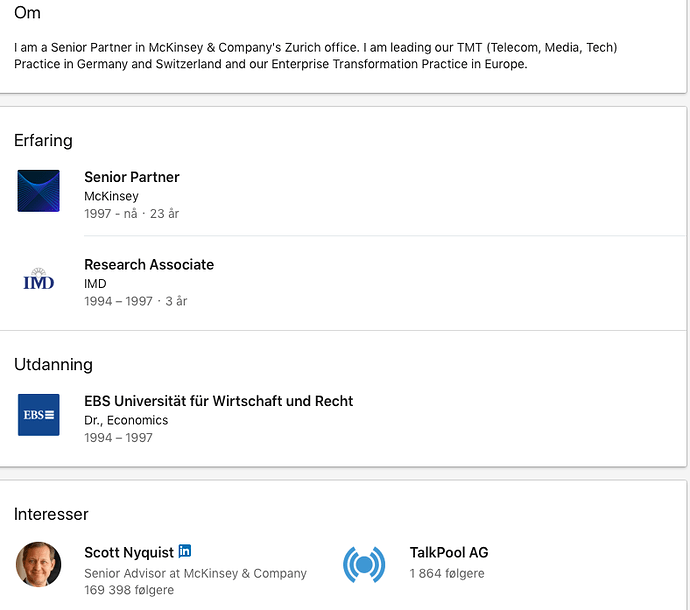Select the IMD company name text
This screenshot has width=690, height=610.
[95, 284]
